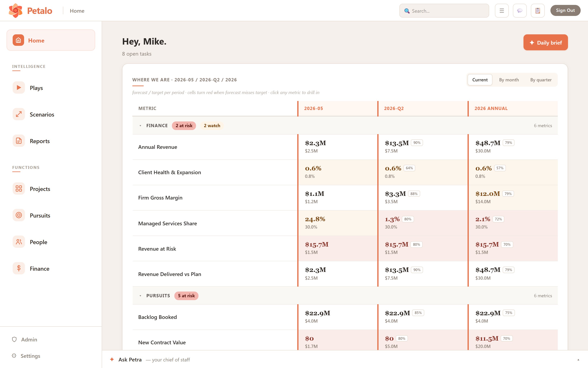The width and height of the screenshot is (588, 368).
Task: Select the Current view tab
Action: (480, 80)
